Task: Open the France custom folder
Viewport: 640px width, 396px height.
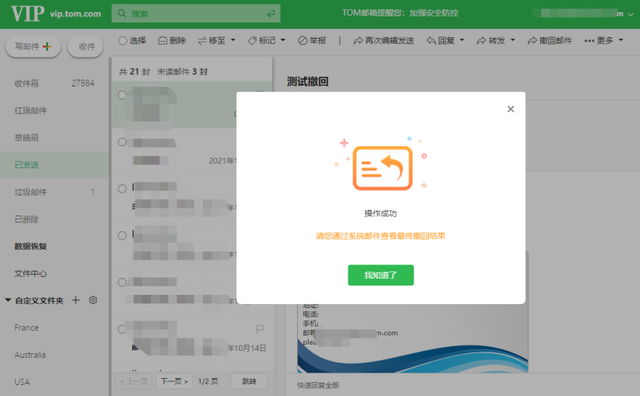Action: coord(27,328)
